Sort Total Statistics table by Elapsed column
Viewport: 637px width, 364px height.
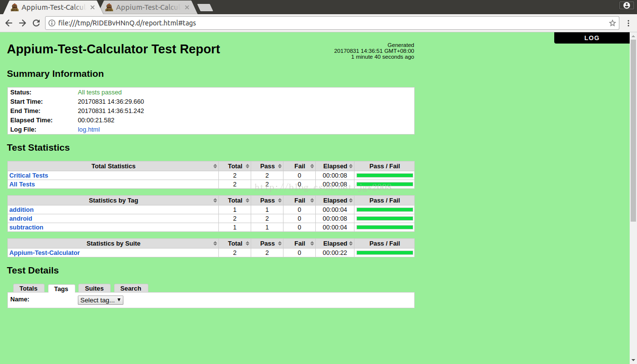tap(335, 166)
